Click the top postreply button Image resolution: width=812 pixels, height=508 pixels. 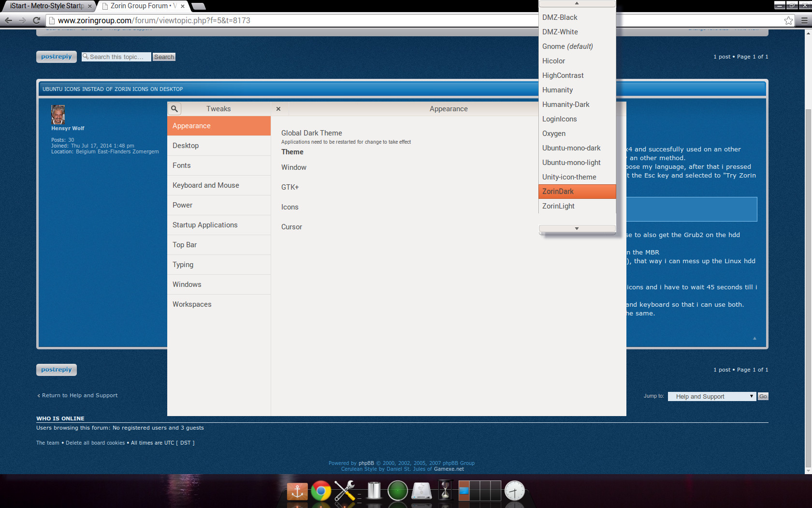[56, 57]
